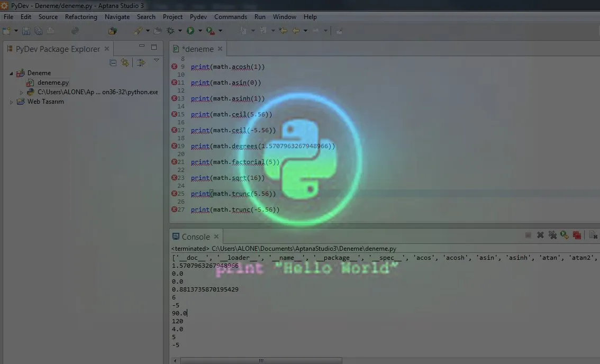
Task: Click the Terminate square icon in Console
Action: click(528, 235)
